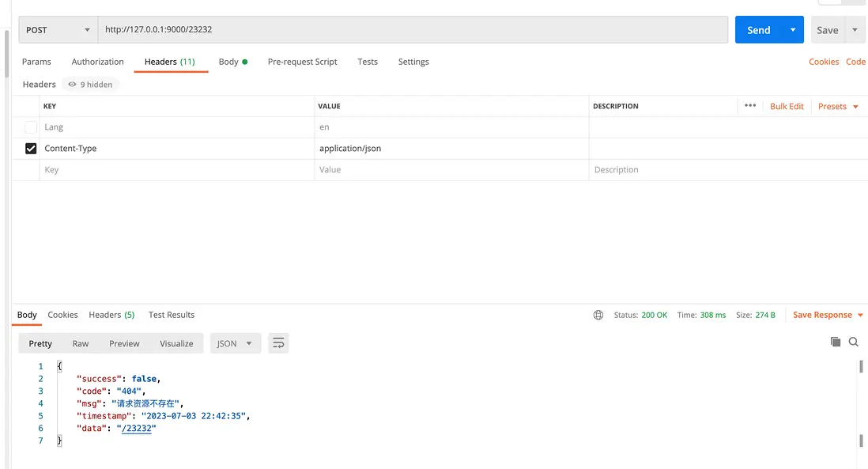The width and height of the screenshot is (868, 469).
Task: Expand the Send button dropdown arrow
Action: point(793,30)
